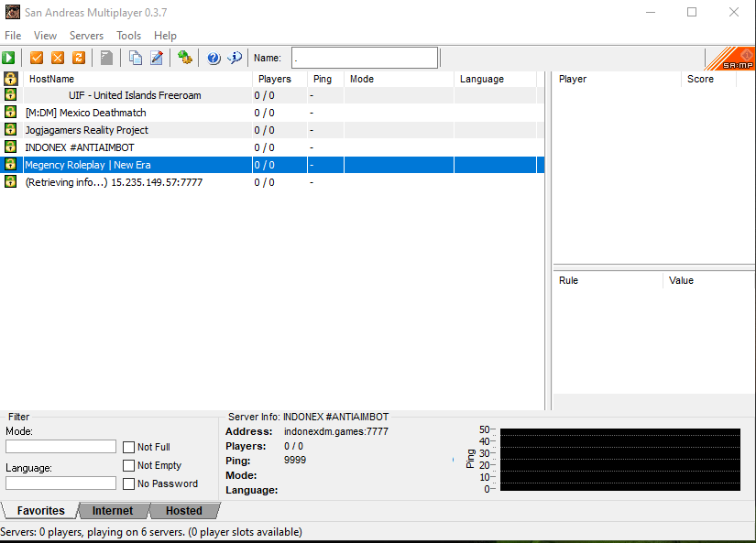Screen dimensions: 756x543
Task: Enable the Not Empty filter
Action: point(128,465)
